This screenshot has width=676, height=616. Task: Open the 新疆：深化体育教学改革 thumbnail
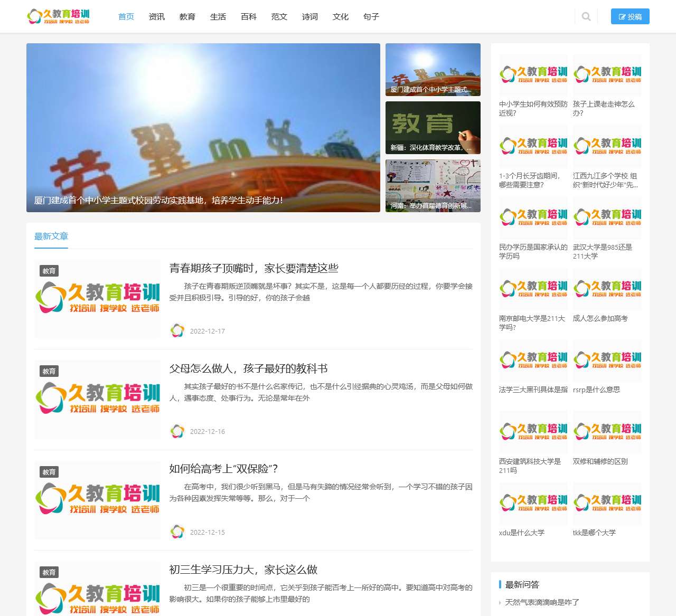click(433, 128)
